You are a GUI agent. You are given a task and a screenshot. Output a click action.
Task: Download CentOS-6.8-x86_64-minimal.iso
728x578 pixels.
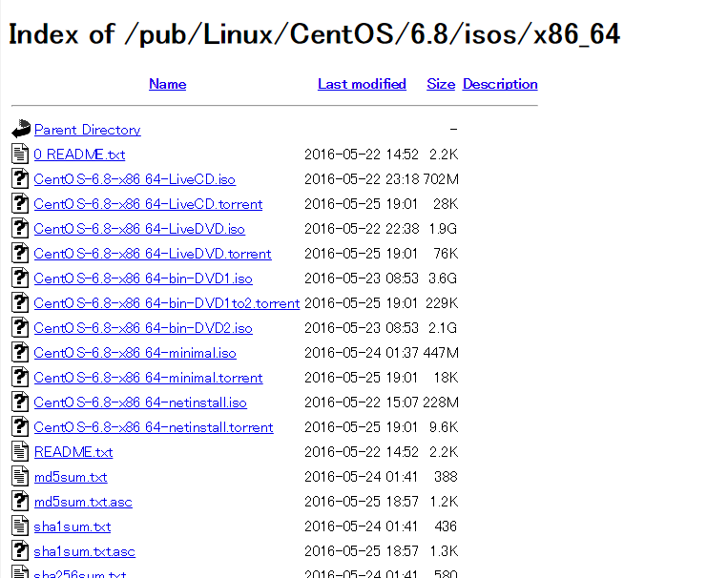(135, 353)
